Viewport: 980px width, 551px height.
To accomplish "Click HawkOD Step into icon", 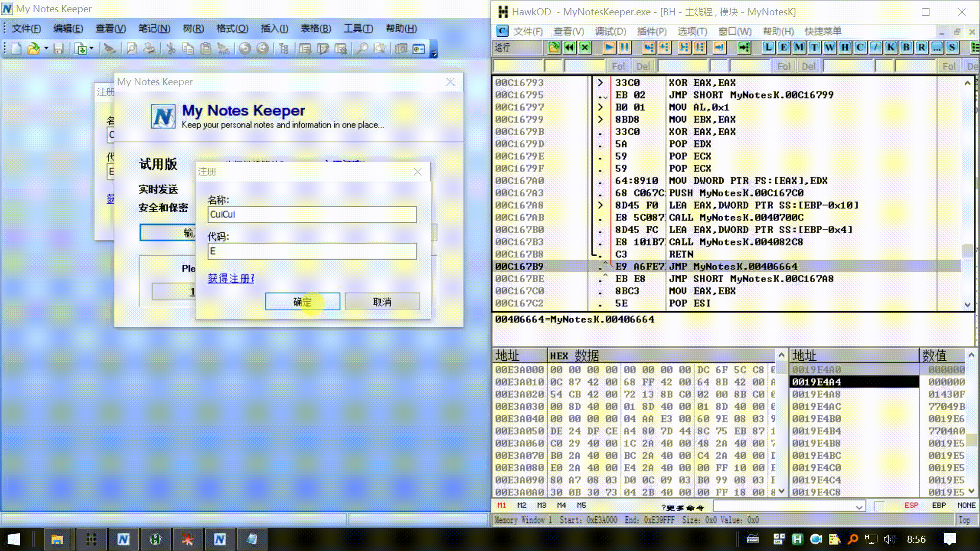I will (x=649, y=47).
